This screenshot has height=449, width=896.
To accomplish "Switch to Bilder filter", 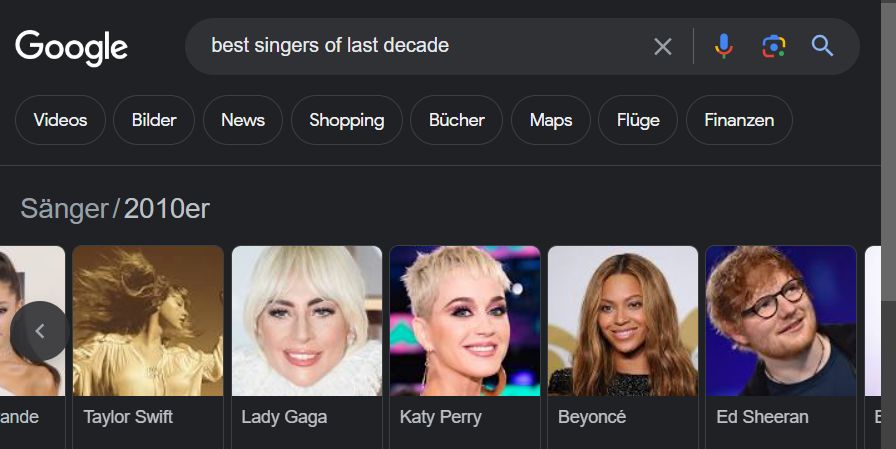I will point(154,120).
